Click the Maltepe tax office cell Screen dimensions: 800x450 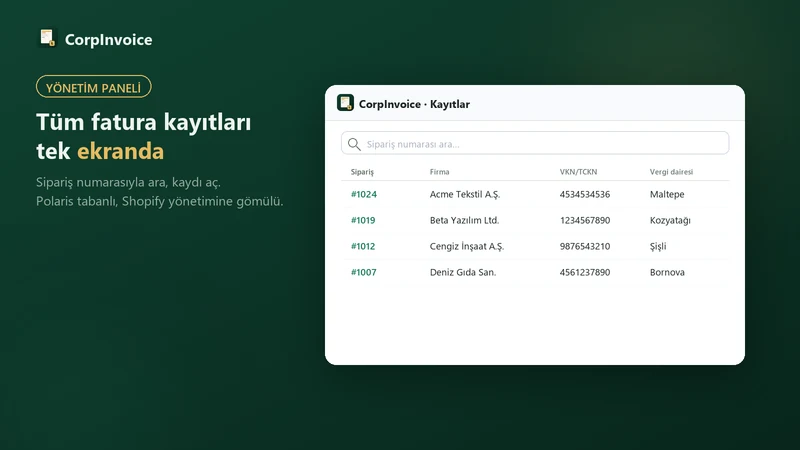pos(667,194)
